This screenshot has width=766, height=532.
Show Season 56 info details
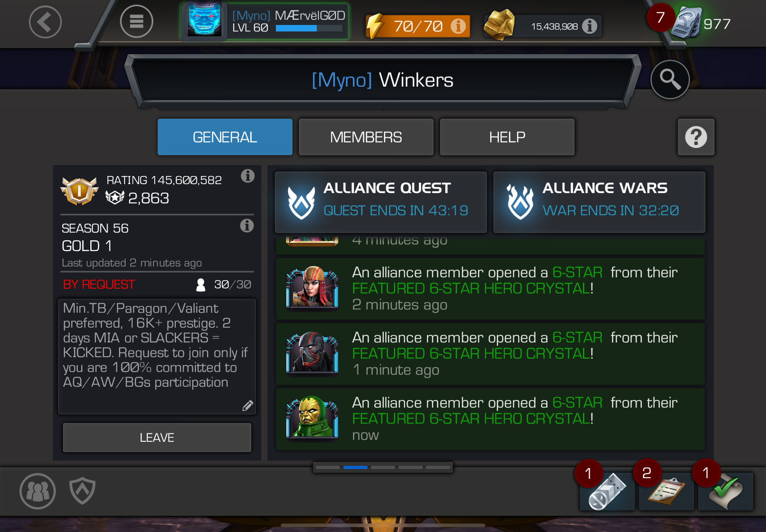tap(247, 226)
